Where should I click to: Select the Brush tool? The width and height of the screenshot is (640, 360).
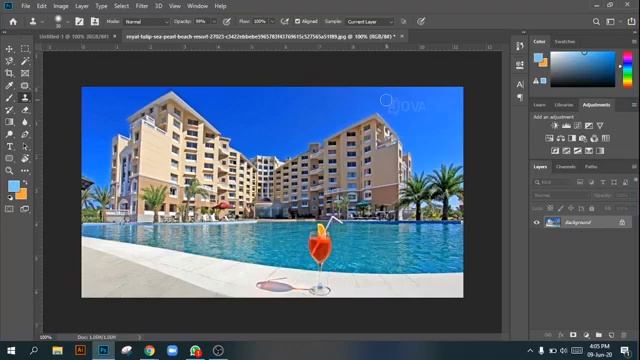[9, 98]
